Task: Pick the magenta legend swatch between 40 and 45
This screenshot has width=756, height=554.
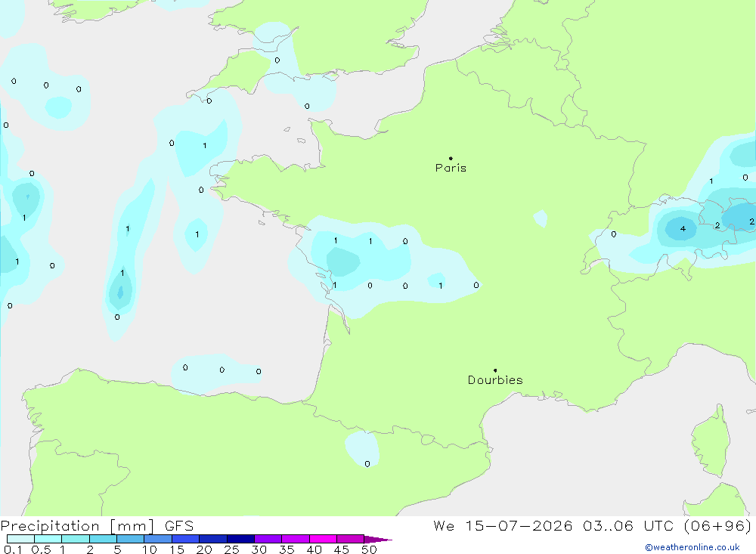Action: tap(323, 539)
